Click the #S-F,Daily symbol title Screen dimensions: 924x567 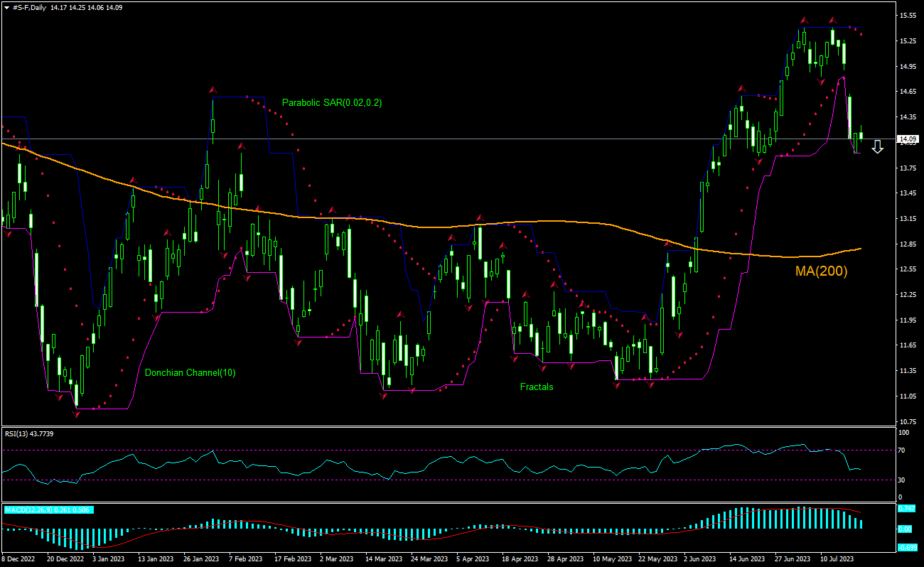30,7
